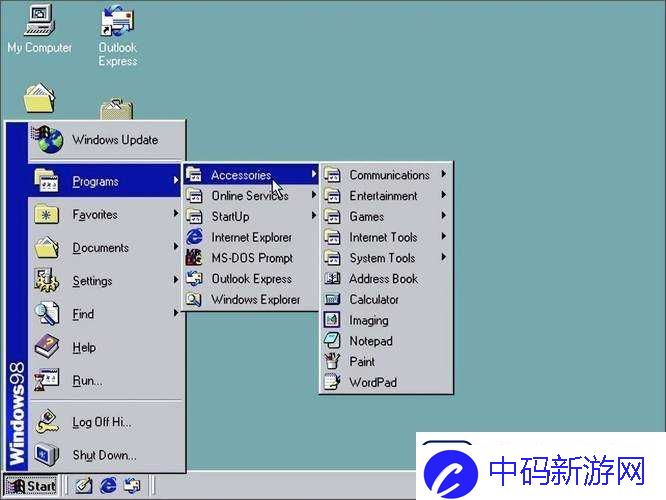Click the Outlook Express icon in Programs menu
The width and height of the screenshot is (666, 500).
coord(195,278)
